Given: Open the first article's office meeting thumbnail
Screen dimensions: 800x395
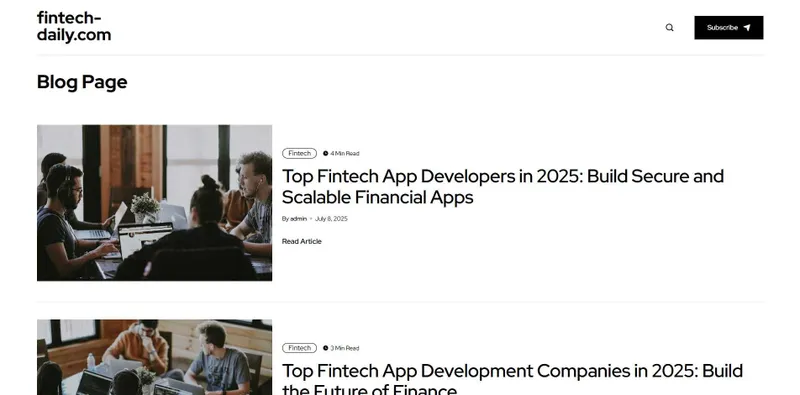Looking at the screenshot, I should click(x=154, y=203).
